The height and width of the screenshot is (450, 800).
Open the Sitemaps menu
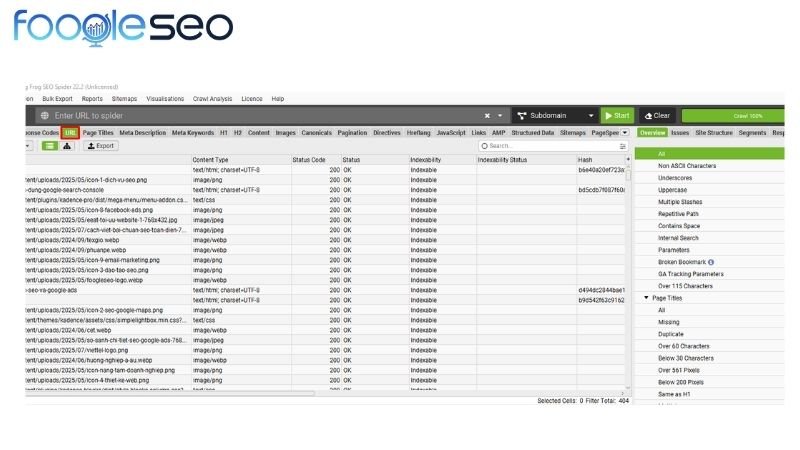pyautogui.click(x=124, y=99)
